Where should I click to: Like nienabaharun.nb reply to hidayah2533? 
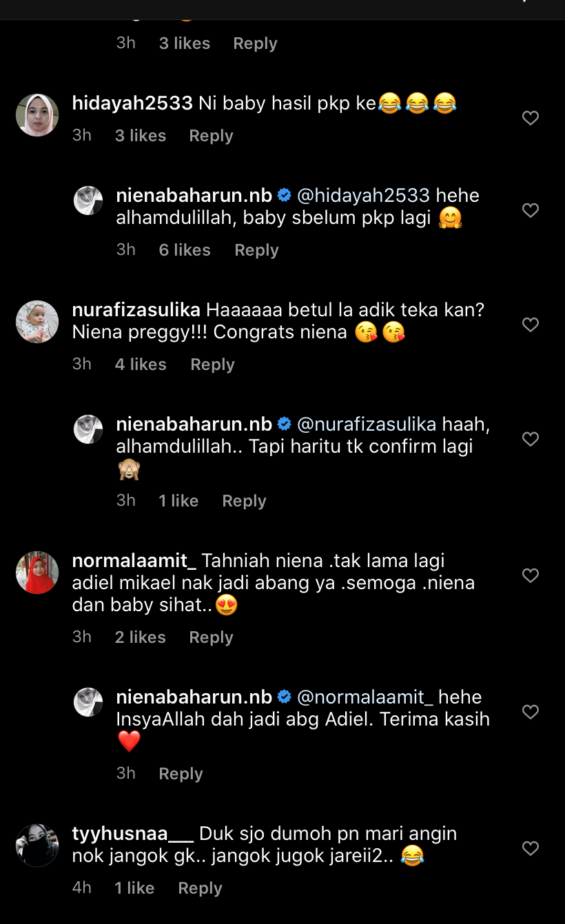[x=530, y=210]
